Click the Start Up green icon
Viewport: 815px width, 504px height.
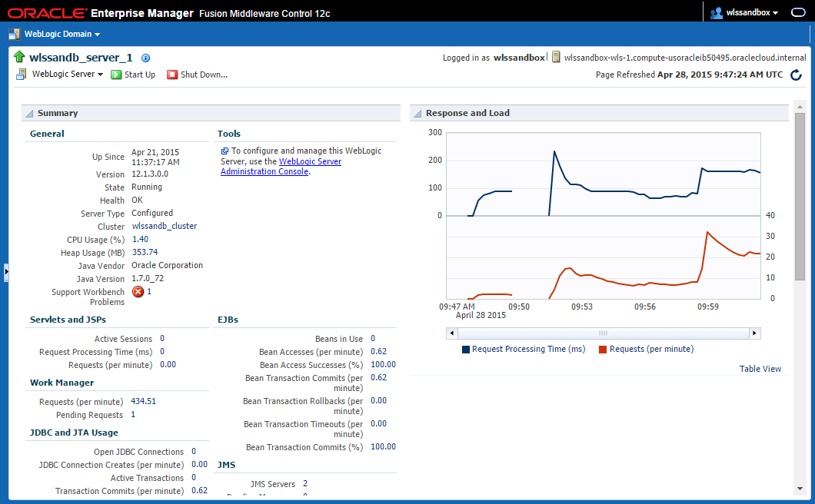(116, 75)
